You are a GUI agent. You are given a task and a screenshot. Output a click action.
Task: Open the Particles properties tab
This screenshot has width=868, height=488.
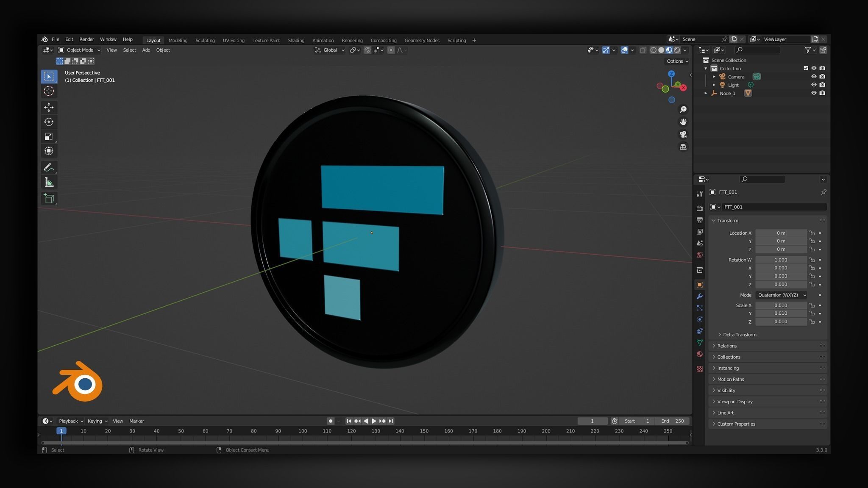click(699, 308)
